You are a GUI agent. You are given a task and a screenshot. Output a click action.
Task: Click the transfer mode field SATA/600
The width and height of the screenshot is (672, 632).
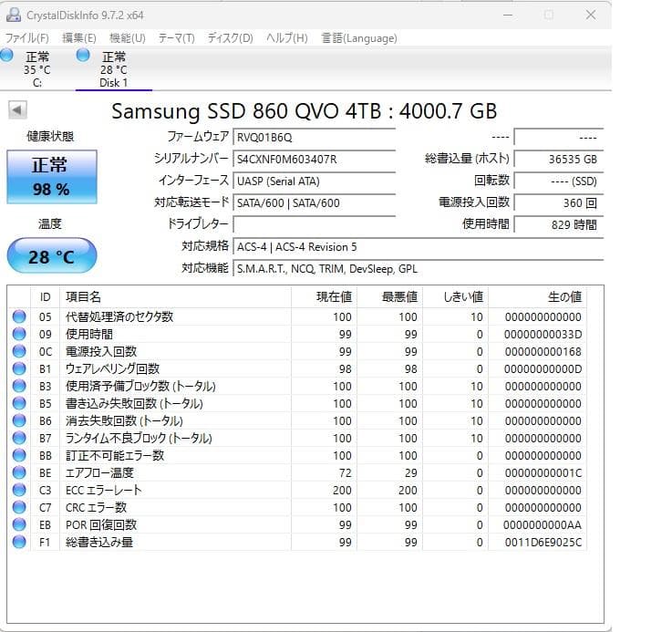coord(315,202)
